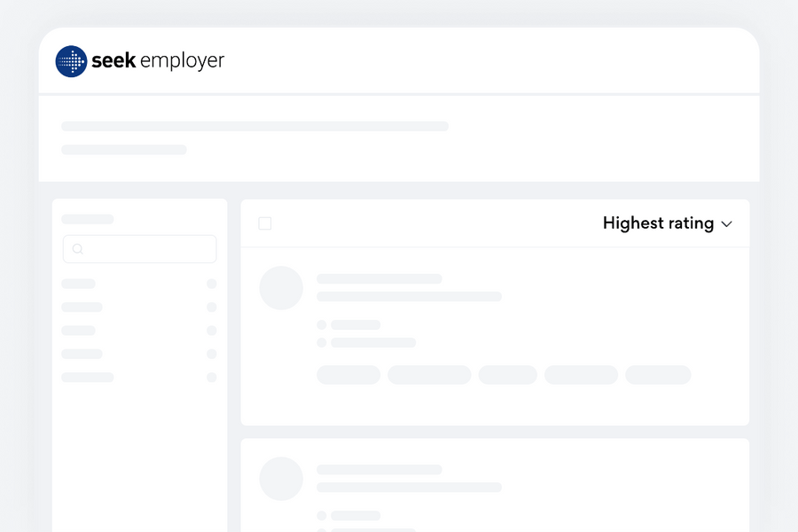This screenshot has height=532, width=798.
Task: Click inside the sidebar search input field
Action: [x=146, y=249]
